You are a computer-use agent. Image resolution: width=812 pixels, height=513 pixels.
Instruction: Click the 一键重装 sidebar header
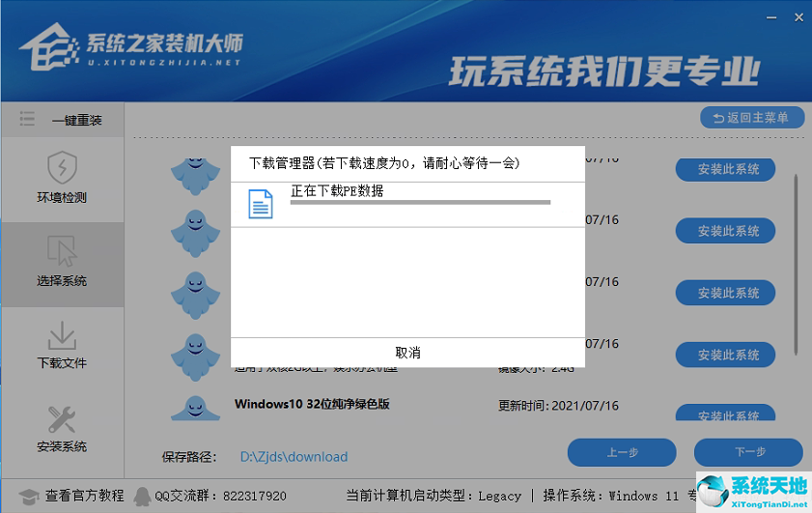[x=62, y=120]
